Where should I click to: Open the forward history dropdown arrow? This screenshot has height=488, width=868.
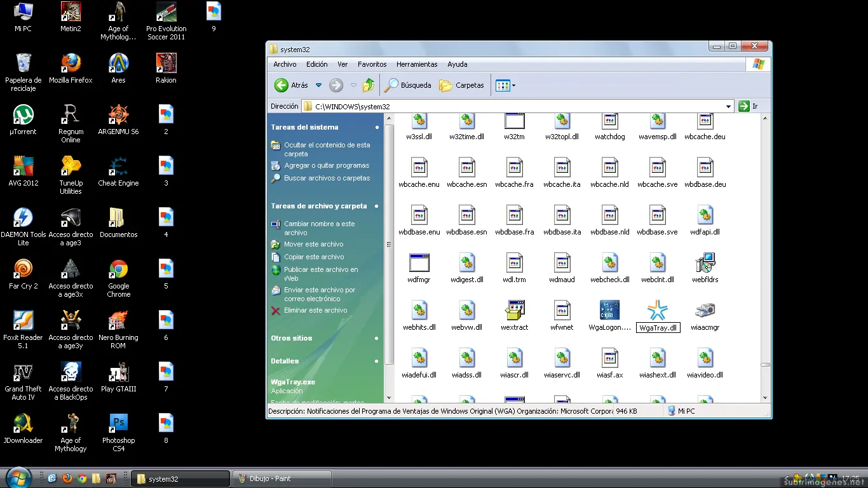pos(353,85)
